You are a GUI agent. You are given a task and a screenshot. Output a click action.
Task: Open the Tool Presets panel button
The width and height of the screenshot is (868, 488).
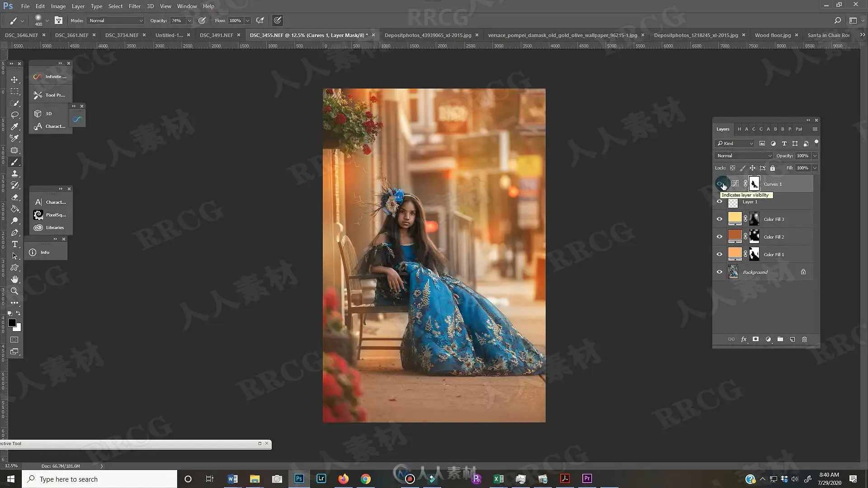point(51,95)
